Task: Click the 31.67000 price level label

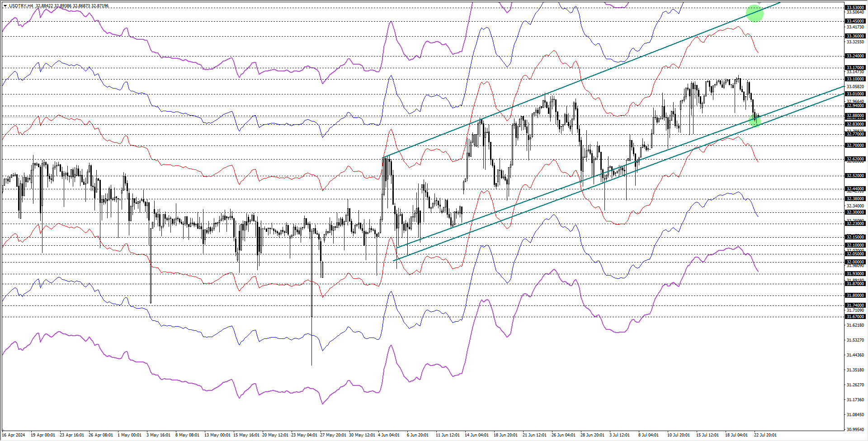Action: click(x=855, y=317)
